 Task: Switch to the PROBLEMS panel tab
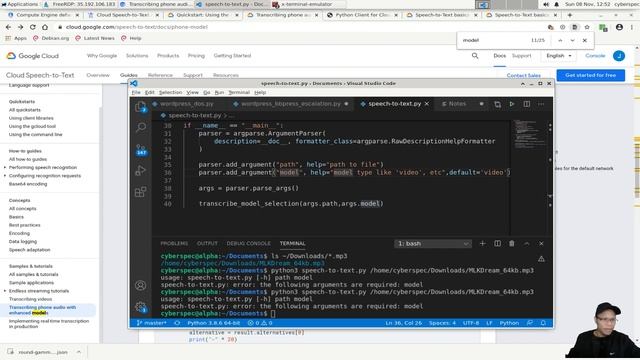(x=174, y=244)
